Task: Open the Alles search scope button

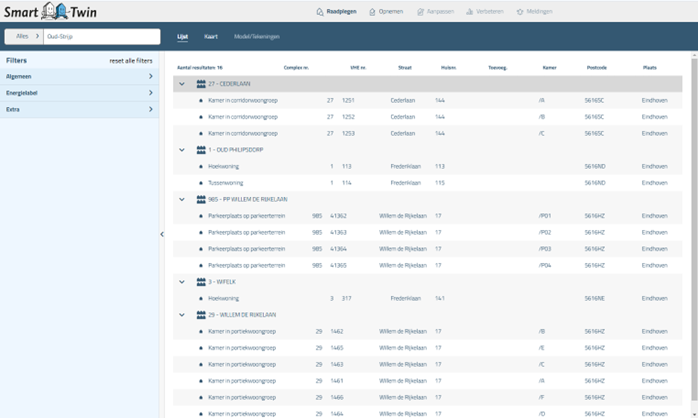Action: coord(23,36)
